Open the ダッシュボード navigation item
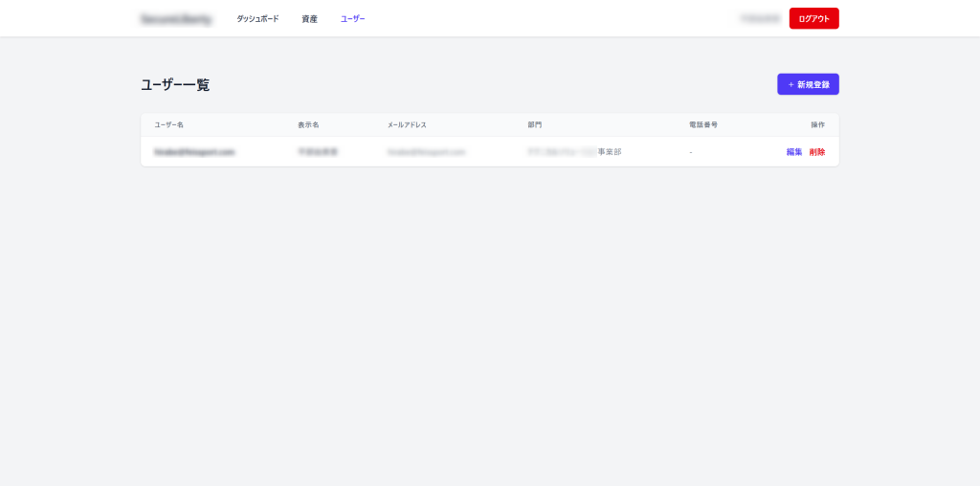 [x=257, y=19]
